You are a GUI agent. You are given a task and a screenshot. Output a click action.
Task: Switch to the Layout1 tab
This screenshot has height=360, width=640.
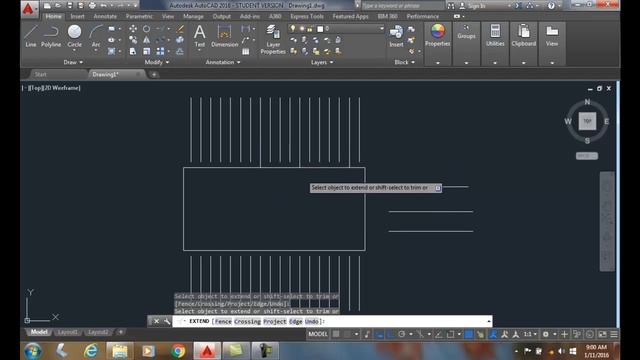pos(68,332)
